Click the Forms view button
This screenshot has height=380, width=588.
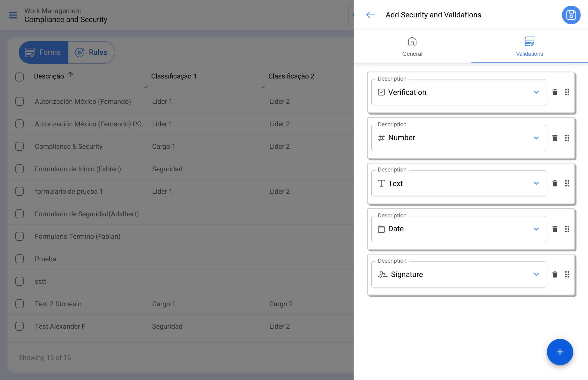click(43, 52)
